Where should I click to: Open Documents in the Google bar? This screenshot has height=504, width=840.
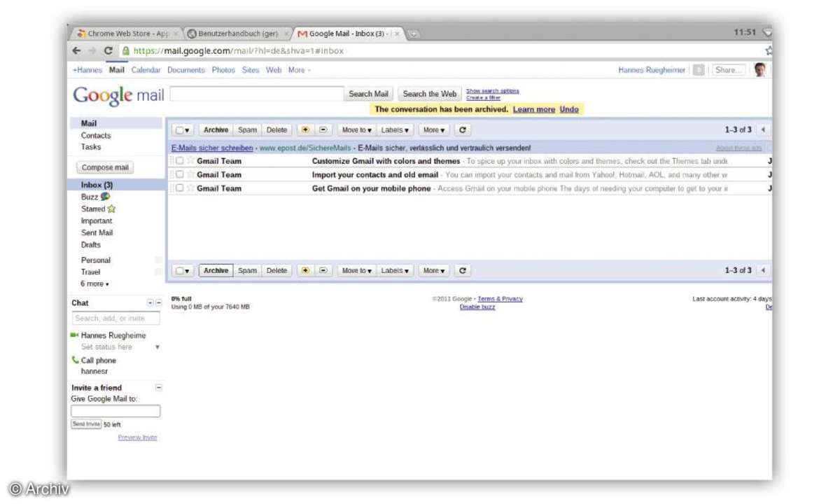[186, 70]
